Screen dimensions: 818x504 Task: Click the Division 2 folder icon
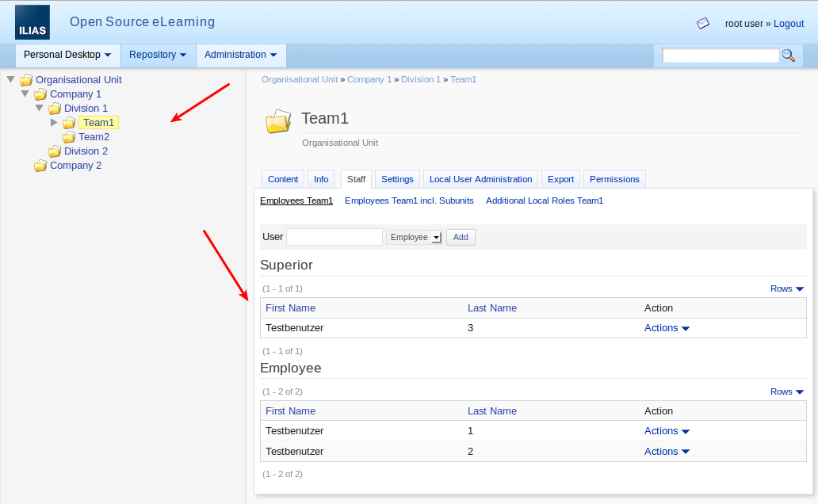pyautogui.click(x=55, y=151)
